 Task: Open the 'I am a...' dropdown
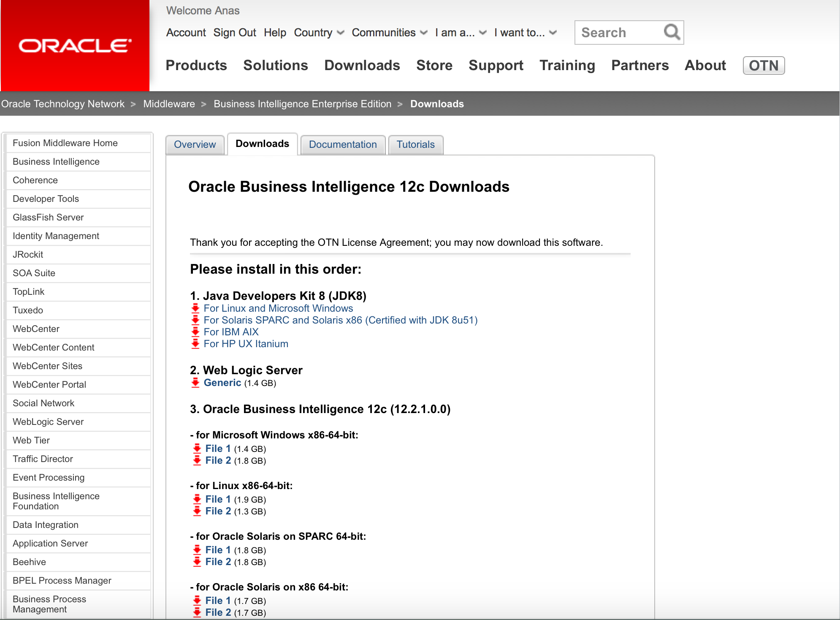(461, 33)
